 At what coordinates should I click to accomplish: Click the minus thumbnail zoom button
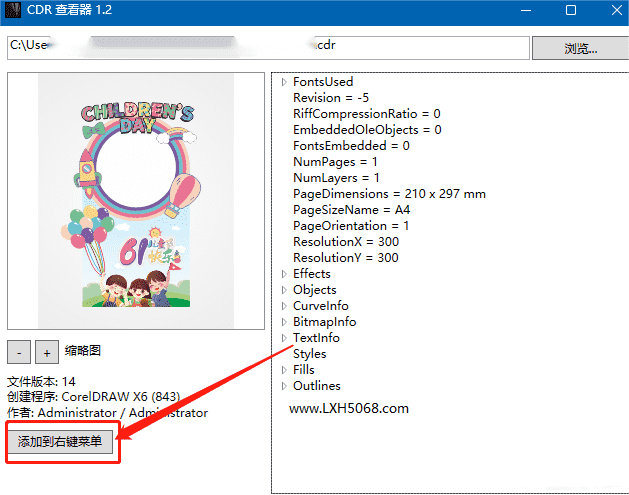pos(19,352)
